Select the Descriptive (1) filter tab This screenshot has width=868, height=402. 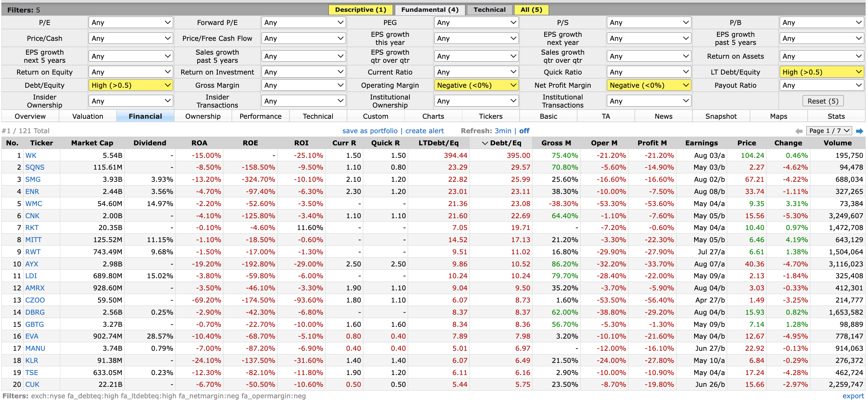click(x=360, y=10)
